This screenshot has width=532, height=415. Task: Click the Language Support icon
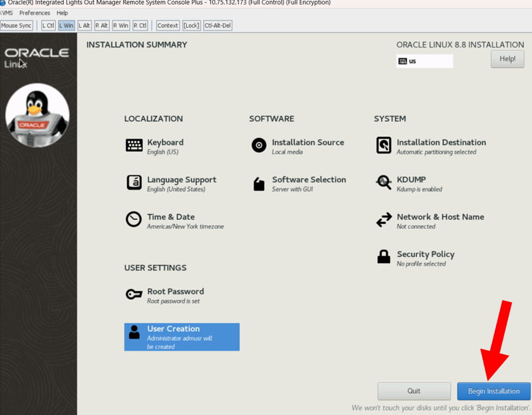click(134, 182)
